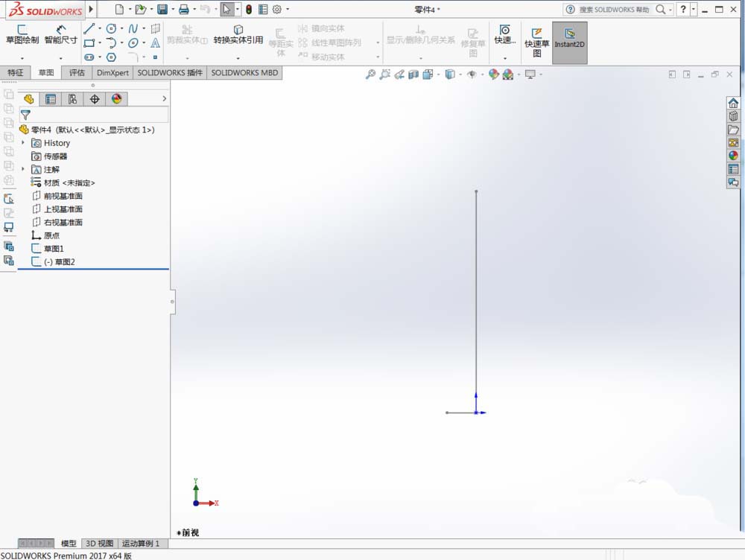Open the Display Style cube icon
745x560 pixels.
click(449, 74)
